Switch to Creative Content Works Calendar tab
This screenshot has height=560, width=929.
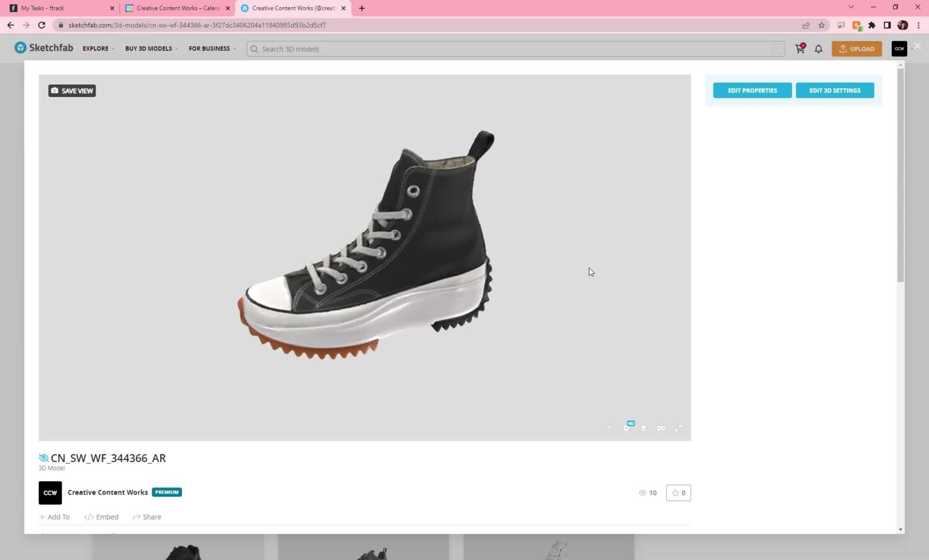click(174, 8)
